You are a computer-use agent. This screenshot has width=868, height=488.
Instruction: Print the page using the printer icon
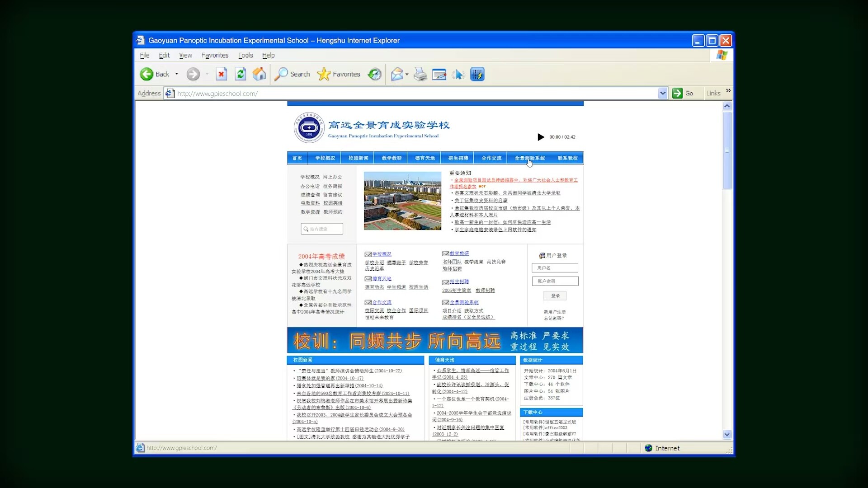420,74
